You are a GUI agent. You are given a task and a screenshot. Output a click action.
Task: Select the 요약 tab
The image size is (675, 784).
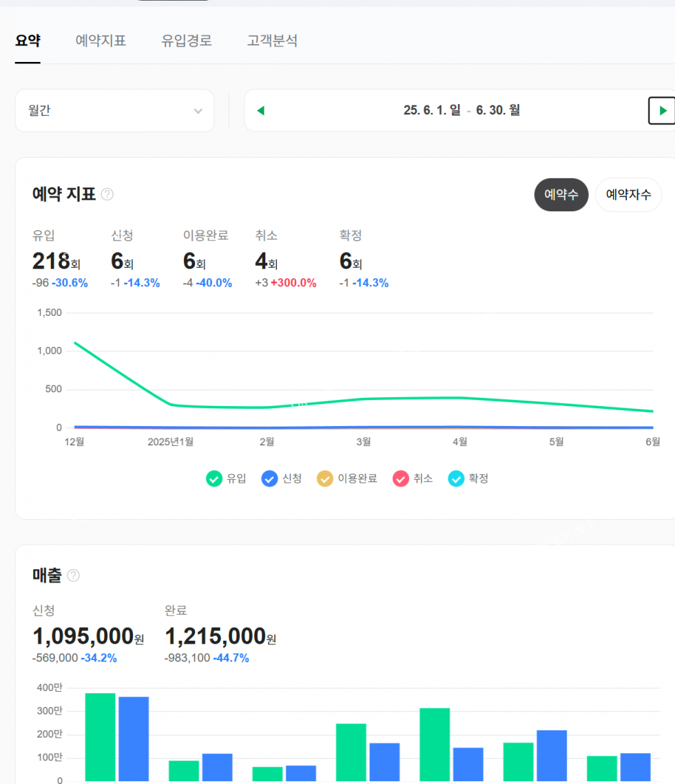(28, 41)
